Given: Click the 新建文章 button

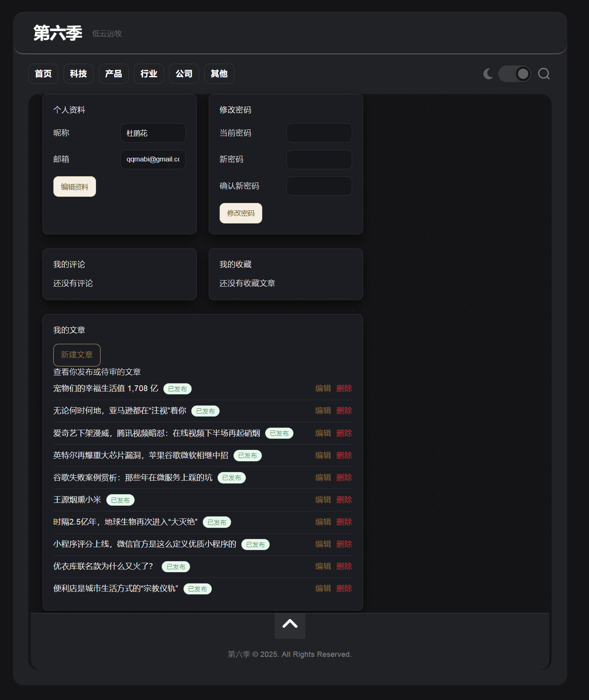Looking at the screenshot, I should pyautogui.click(x=77, y=355).
